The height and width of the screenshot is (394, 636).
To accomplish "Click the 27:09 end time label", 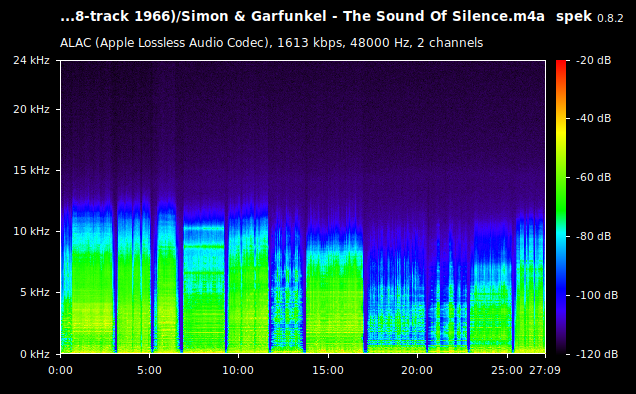I will (x=545, y=370).
